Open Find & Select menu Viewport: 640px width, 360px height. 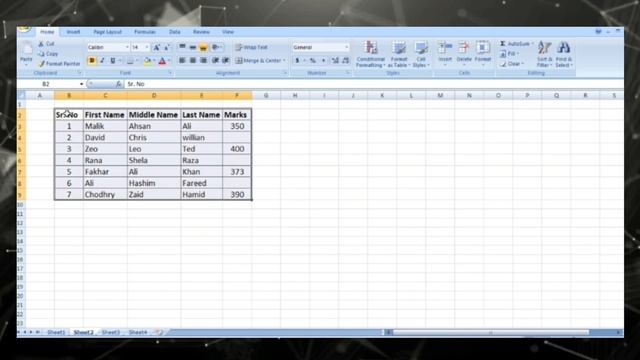[564, 54]
